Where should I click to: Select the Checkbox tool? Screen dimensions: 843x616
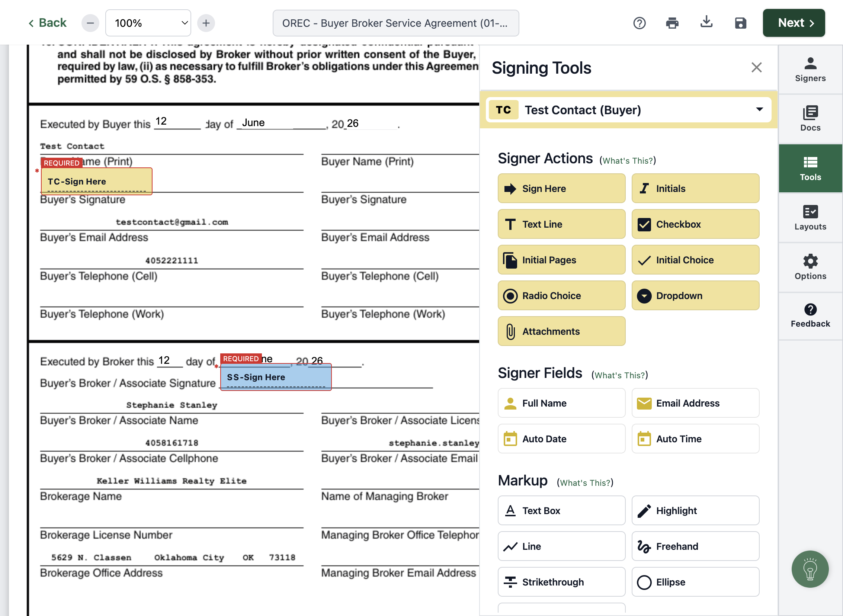[x=695, y=224]
